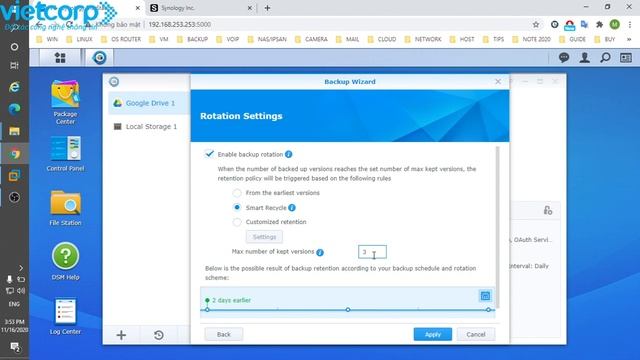
Task: Uncheck Enable backup rotation checkbox
Action: (209, 154)
